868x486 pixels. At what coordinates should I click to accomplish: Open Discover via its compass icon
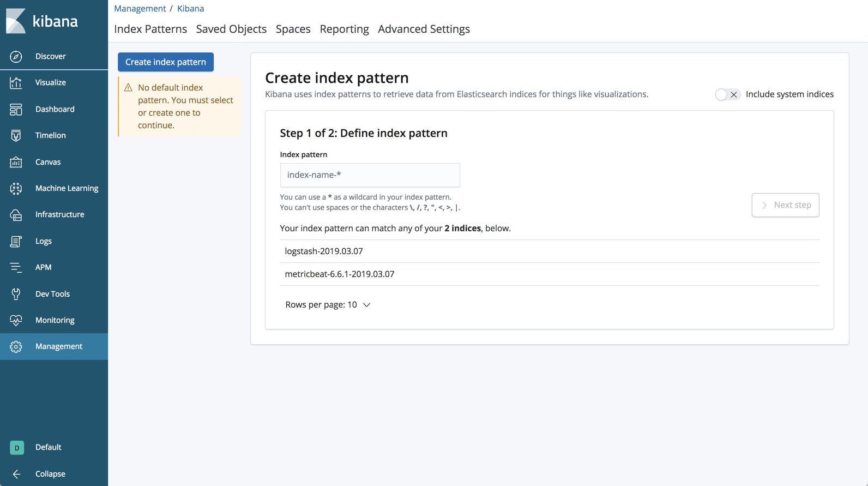[16, 56]
